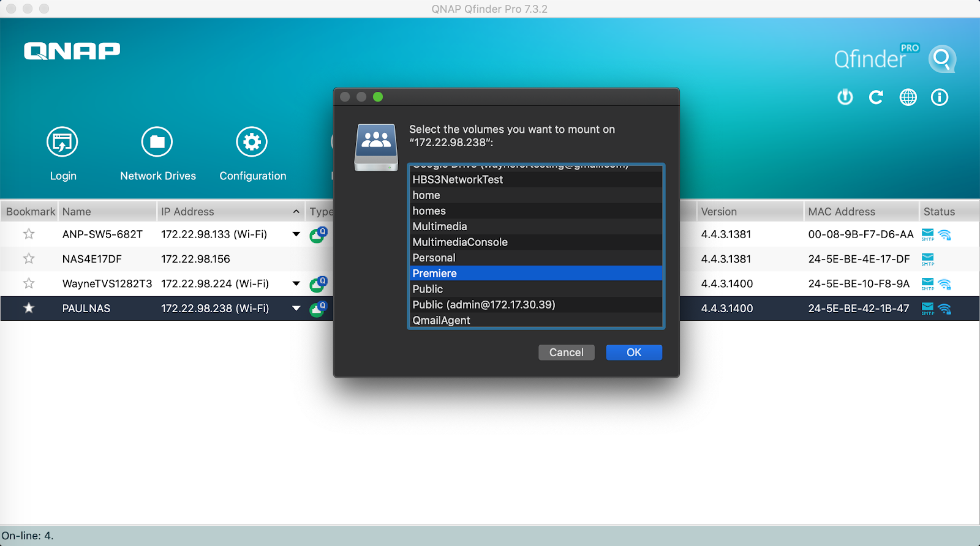The width and height of the screenshot is (980, 546).
Task: Click SMTP status icon for PAULNAS
Action: (928, 309)
